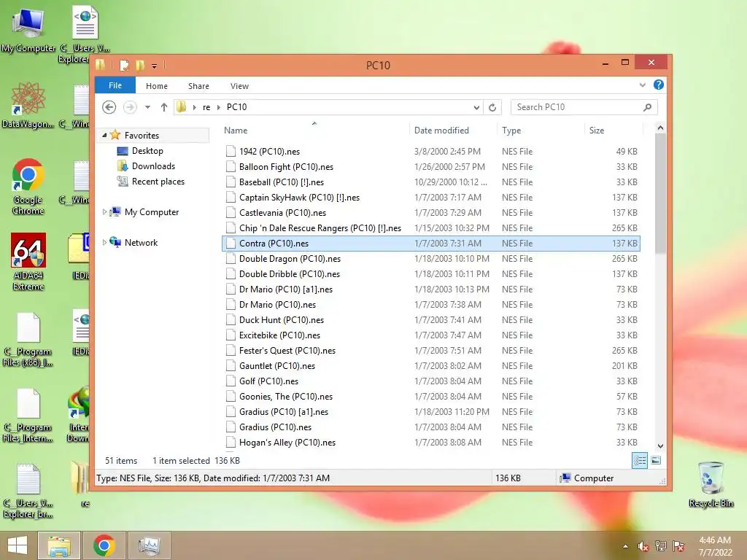Open AIDA64 Extreme desktop shortcut

coord(28,262)
